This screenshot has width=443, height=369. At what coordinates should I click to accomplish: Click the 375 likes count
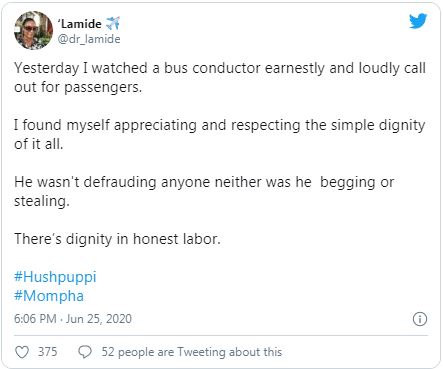(47, 352)
